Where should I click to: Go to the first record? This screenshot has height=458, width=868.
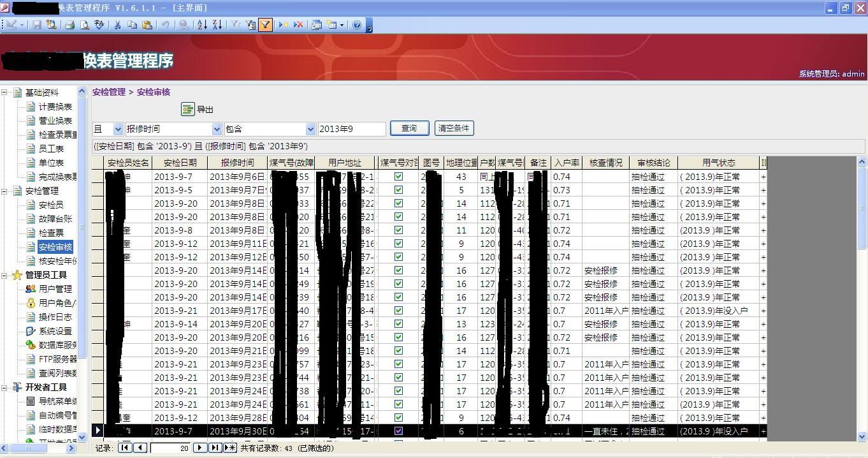[125, 448]
